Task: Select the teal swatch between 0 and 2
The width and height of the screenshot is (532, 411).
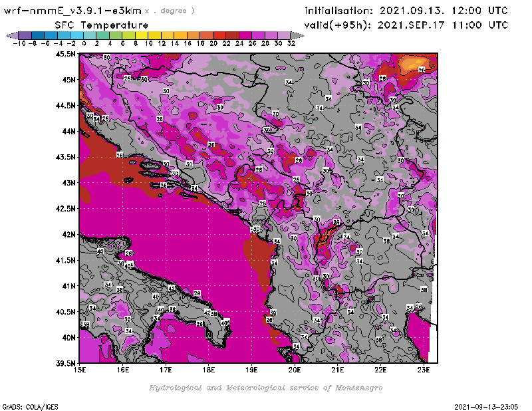Action: pos(90,35)
